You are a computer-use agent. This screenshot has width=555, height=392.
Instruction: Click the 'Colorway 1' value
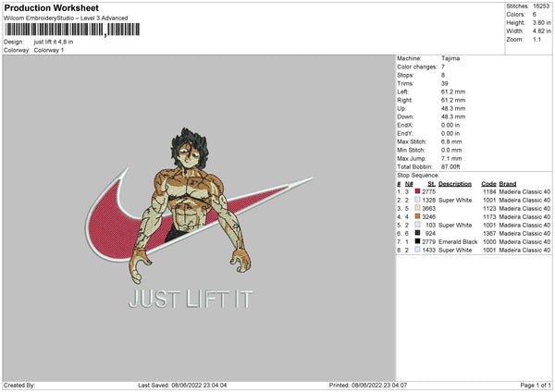point(49,50)
